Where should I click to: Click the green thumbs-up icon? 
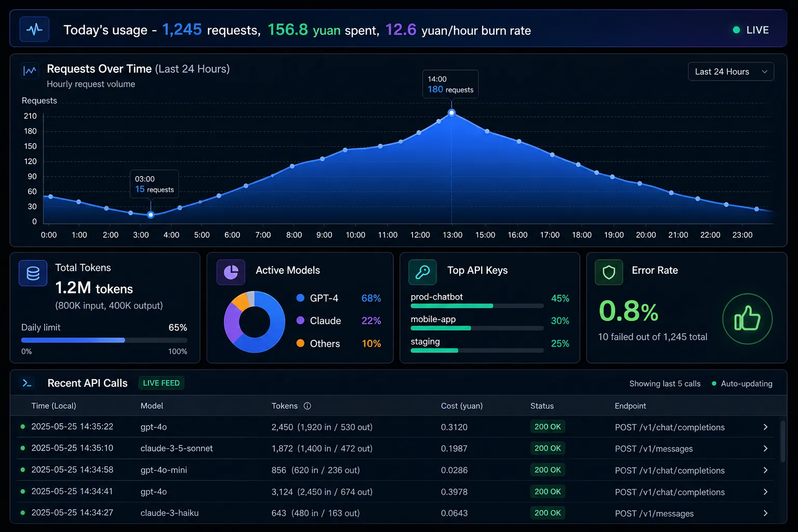coord(747,318)
